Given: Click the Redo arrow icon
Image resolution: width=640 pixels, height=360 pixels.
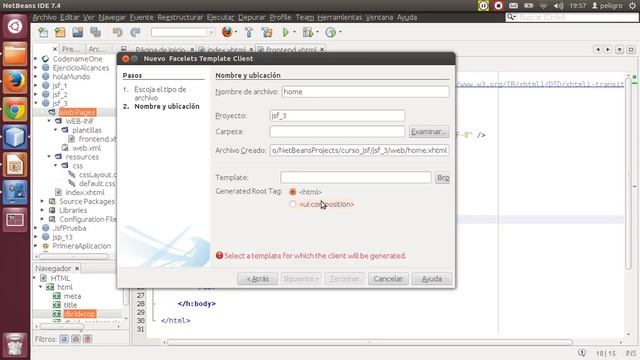Looking at the screenshot, I should [135, 32].
